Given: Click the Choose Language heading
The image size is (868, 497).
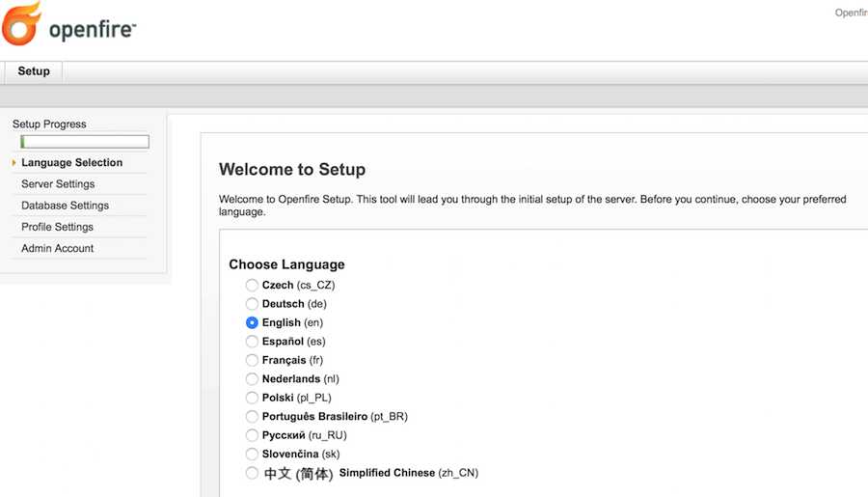Looking at the screenshot, I should pos(286,264).
